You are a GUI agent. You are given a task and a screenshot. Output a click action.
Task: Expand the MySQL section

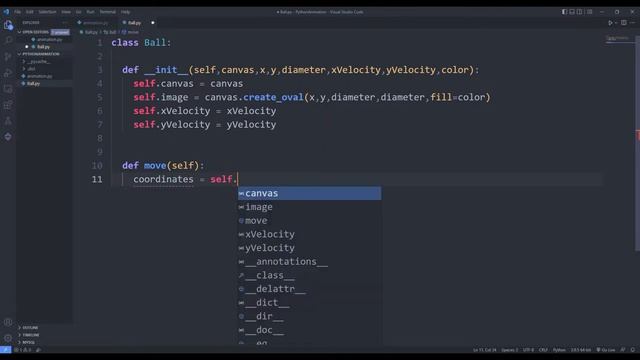(29, 342)
